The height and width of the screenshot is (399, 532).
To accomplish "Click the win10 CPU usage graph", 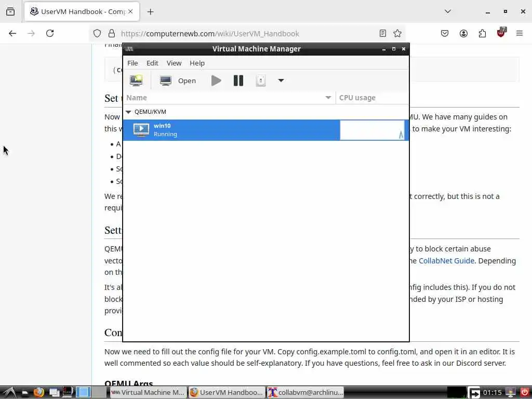I will point(372,130).
